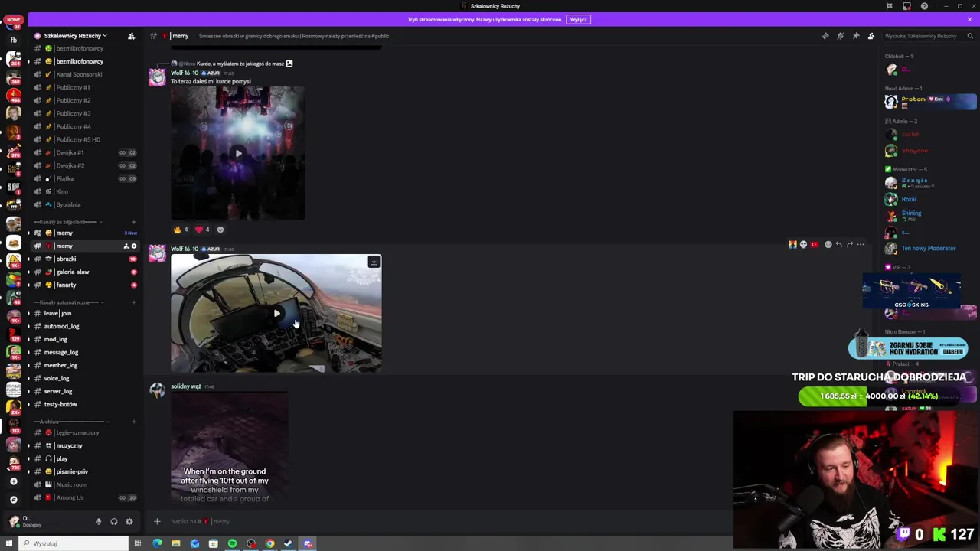React with Turkish flag emoji
This screenshot has width=980, height=551.
814,245
